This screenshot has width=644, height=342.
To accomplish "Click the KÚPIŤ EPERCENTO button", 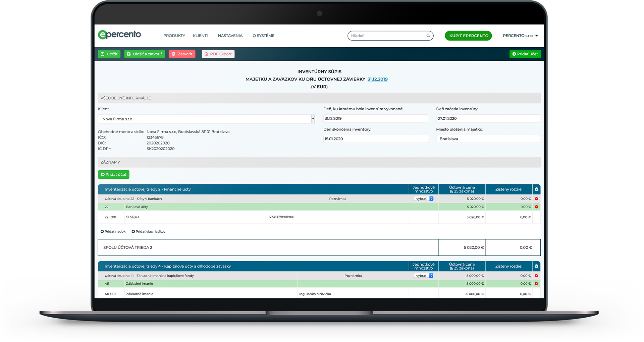I will point(468,36).
